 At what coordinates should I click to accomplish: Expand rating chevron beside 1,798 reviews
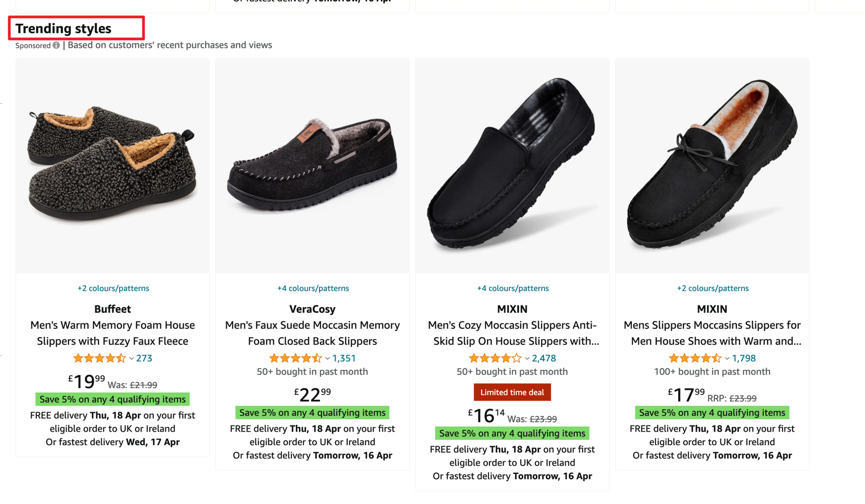tap(727, 358)
